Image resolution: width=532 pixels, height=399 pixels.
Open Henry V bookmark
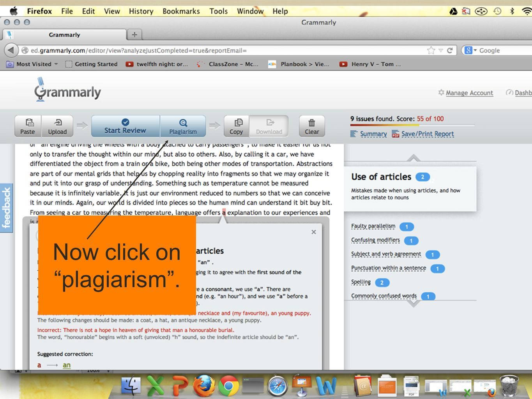[370, 64]
